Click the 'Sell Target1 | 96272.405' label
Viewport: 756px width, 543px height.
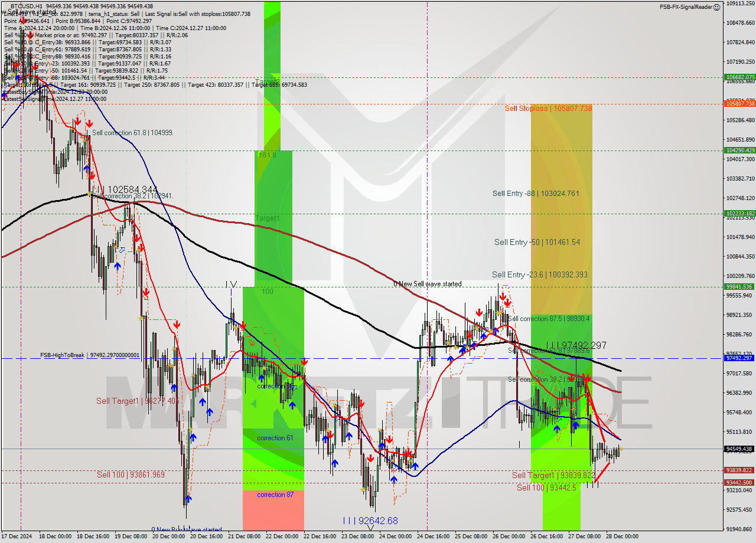pos(138,401)
